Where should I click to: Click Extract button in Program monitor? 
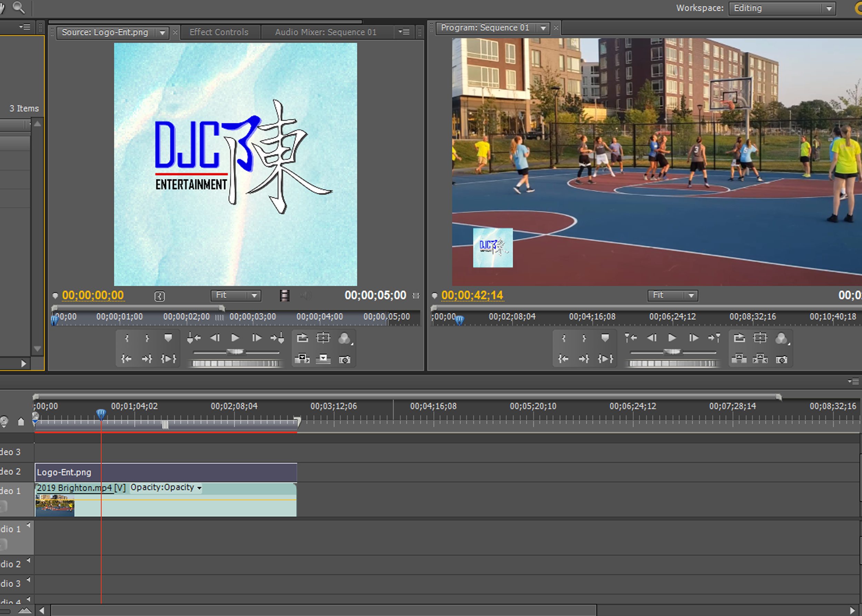(x=760, y=358)
